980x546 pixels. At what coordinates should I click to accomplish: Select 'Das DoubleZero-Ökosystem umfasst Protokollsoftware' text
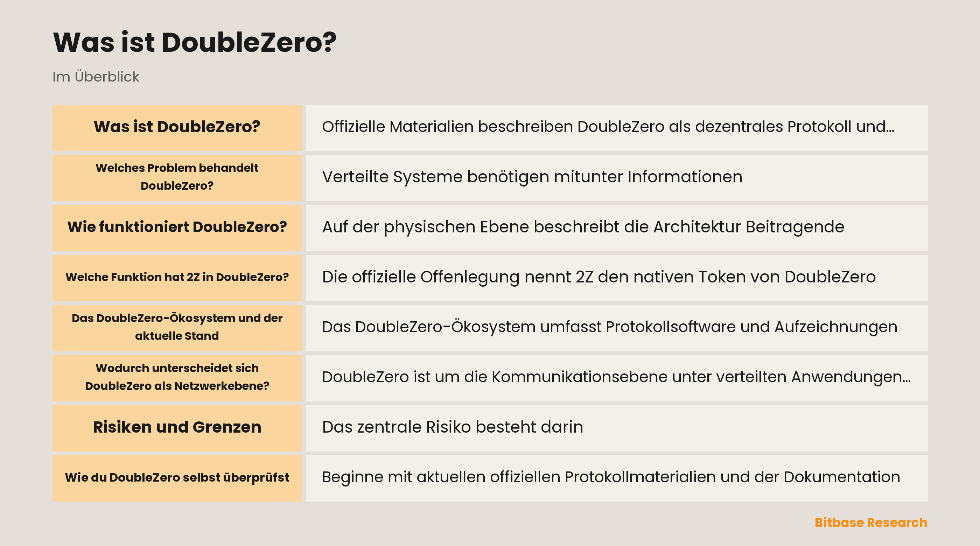529,327
